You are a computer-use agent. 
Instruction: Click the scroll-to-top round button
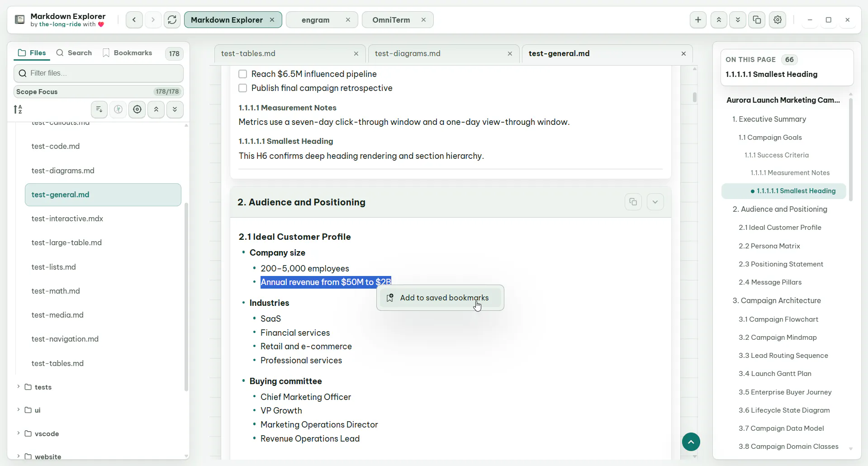click(691, 442)
